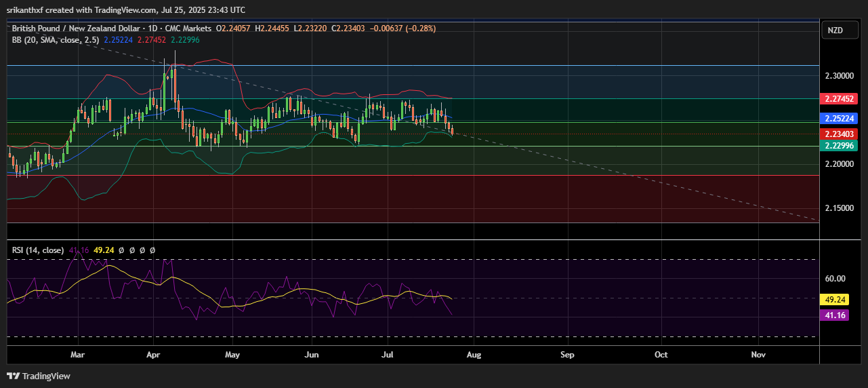Click the Aug label on time axis
868x388 pixels.
pos(474,355)
